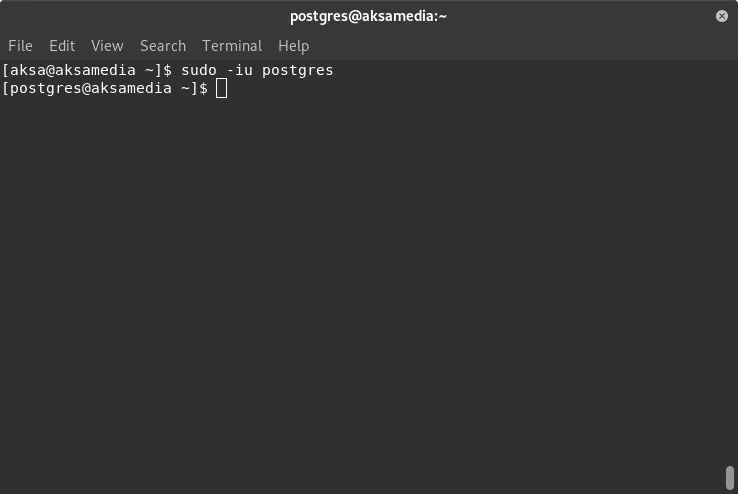
Task: Click the [aksa@aksamedia ~]$ prompt text
Action: point(87,70)
